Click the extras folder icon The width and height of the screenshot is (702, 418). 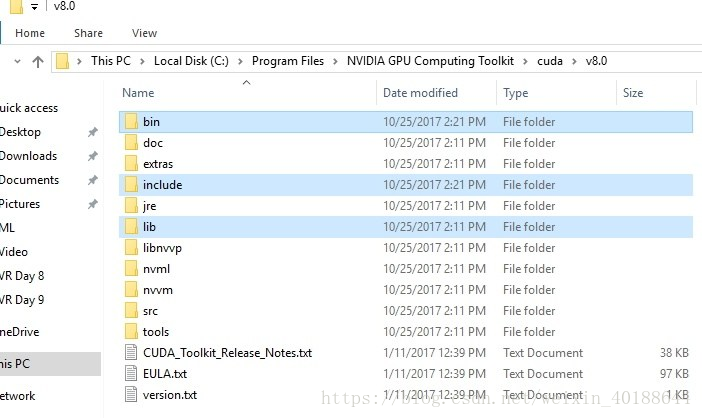[x=131, y=164]
